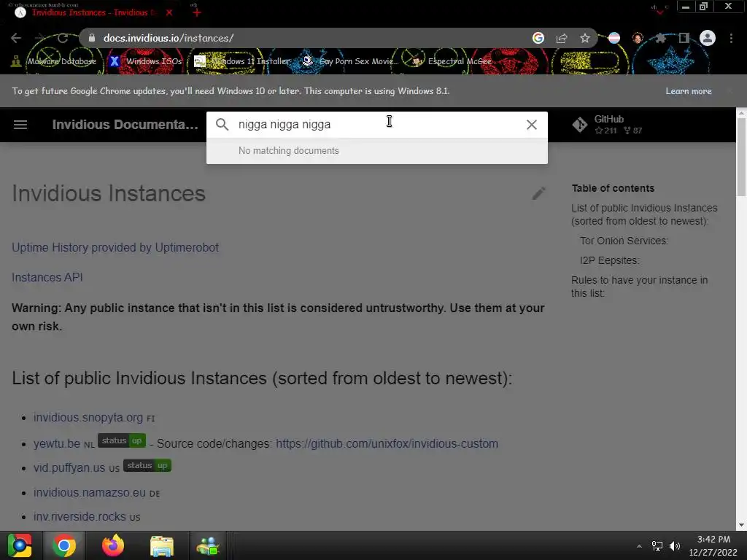Open the vid.puffyan.us instance link
Screen dimensions: 747x560
[69, 468]
